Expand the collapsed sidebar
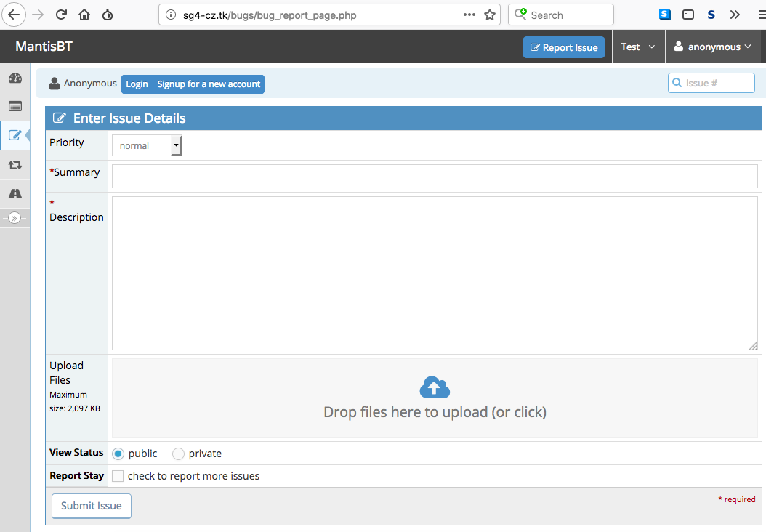The width and height of the screenshot is (766, 532). coord(15,217)
